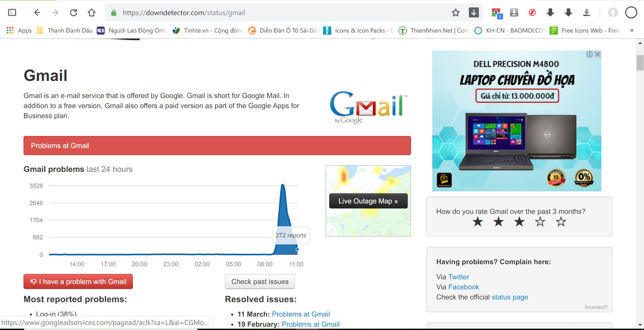Viewport: 644px width, 330px height.
Task: Click the 'Most reported problems:' heading
Action: pos(75,299)
